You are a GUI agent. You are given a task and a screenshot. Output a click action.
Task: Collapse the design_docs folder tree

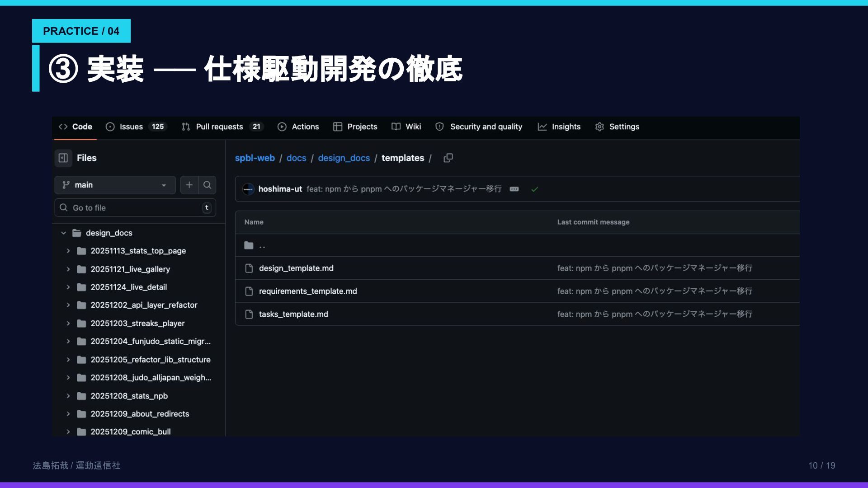(64, 233)
